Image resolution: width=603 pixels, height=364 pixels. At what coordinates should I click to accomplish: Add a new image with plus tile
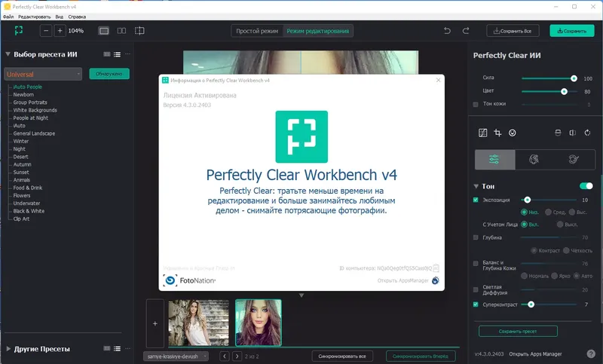155,323
